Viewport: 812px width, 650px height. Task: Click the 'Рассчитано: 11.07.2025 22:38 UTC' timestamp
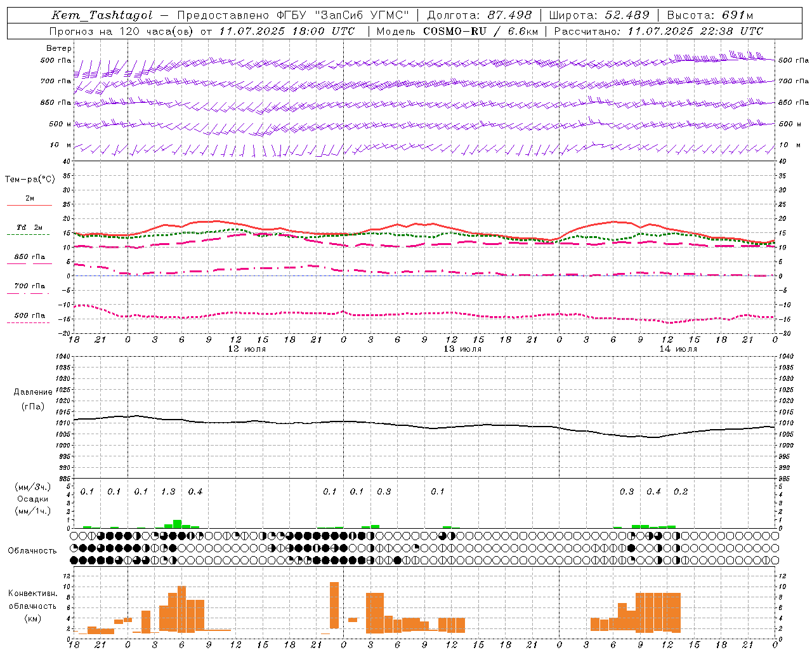click(658, 31)
